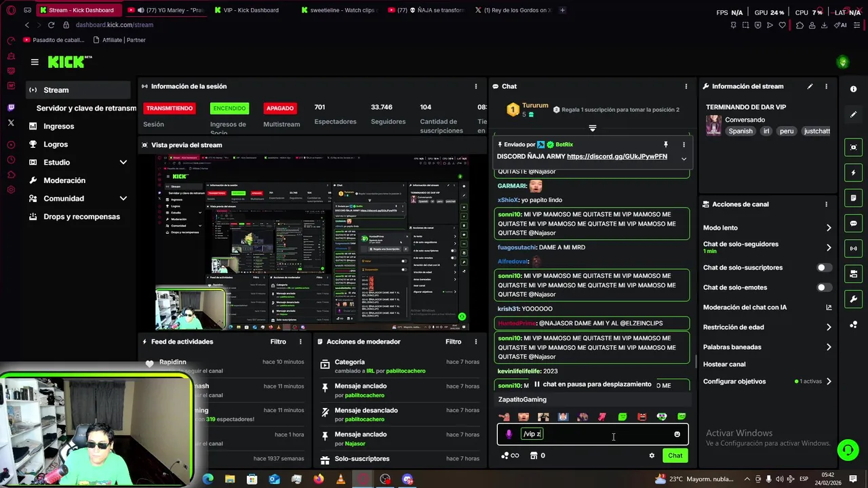Open VLC from the Windows taskbar
The image size is (868, 488).
click(x=340, y=479)
